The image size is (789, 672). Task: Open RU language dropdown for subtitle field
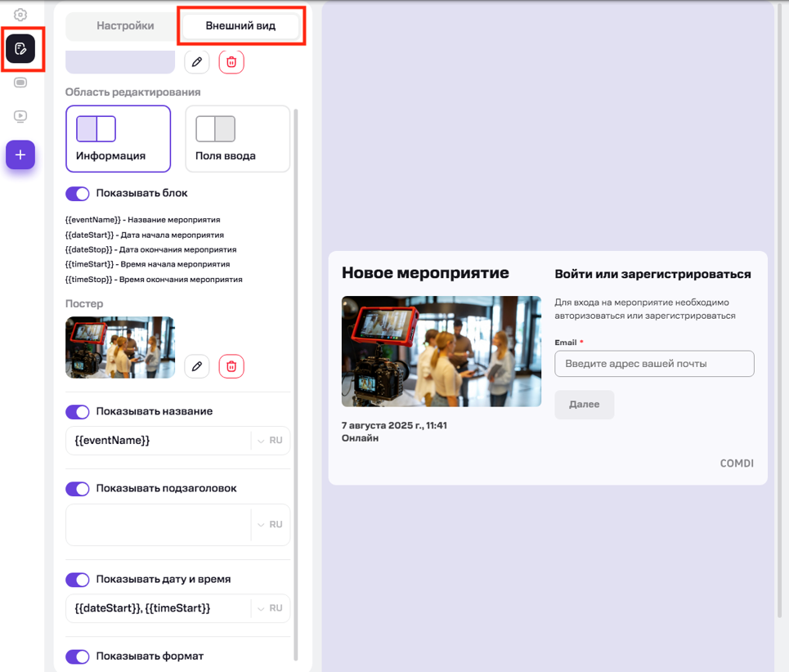pos(270,525)
